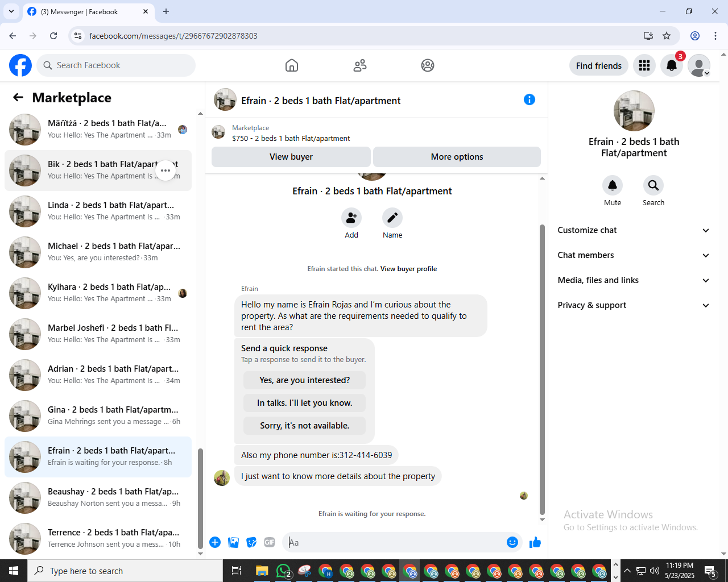Go to the Home feed icon

(292, 65)
